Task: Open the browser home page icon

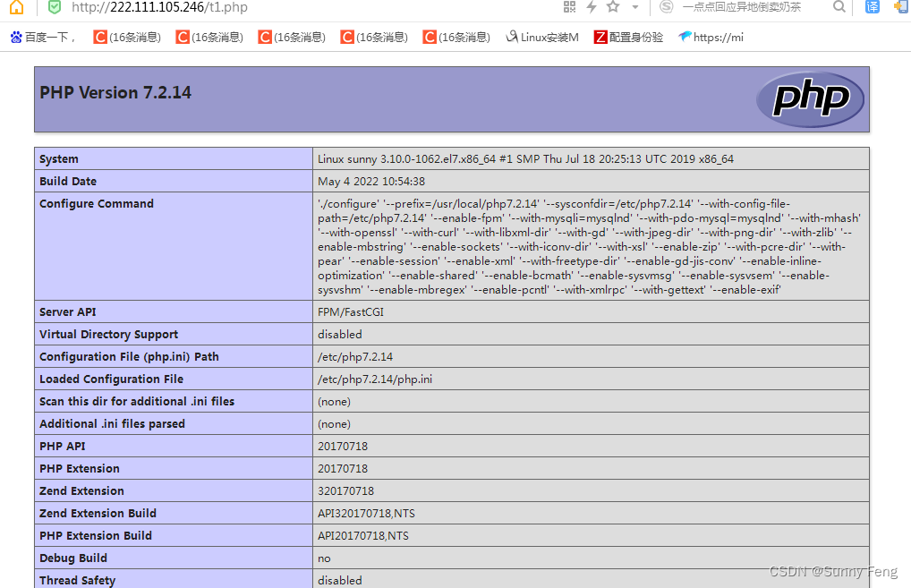Action: pyautogui.click(x=17, y=7)
